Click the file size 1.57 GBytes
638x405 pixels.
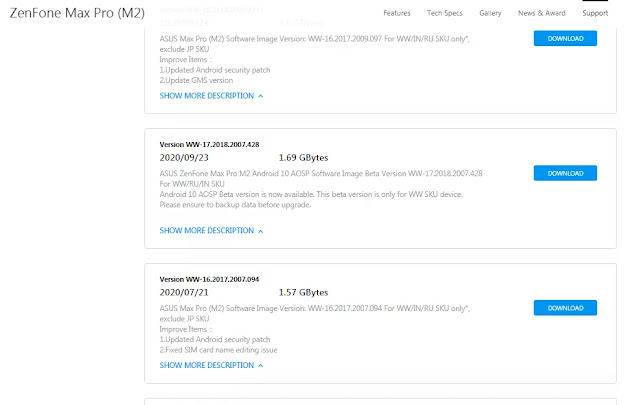coord(303,292)
